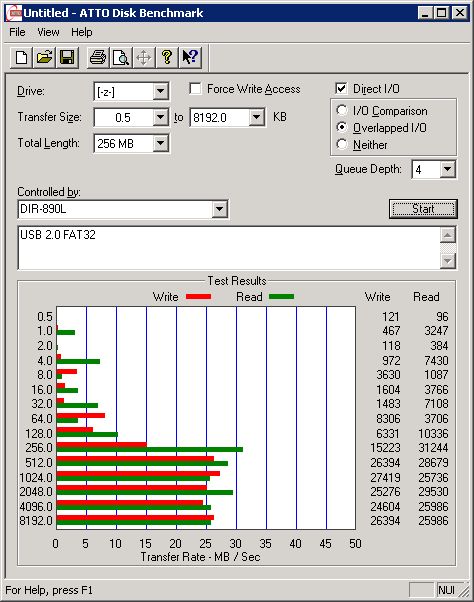Click the window size grip in status bar
The width and height of the screenshot is (474, 602).
coord(465,591)
